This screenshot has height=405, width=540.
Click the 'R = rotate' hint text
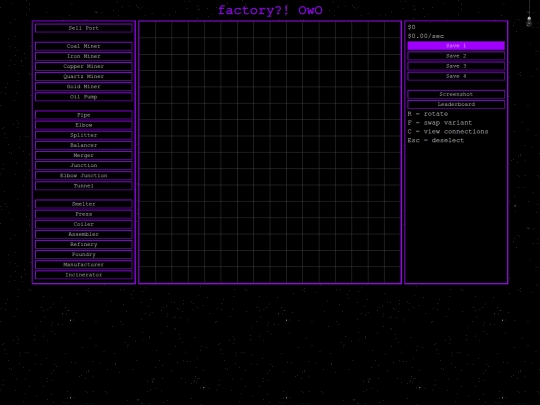pyautogui.click(x=428, y=114)
